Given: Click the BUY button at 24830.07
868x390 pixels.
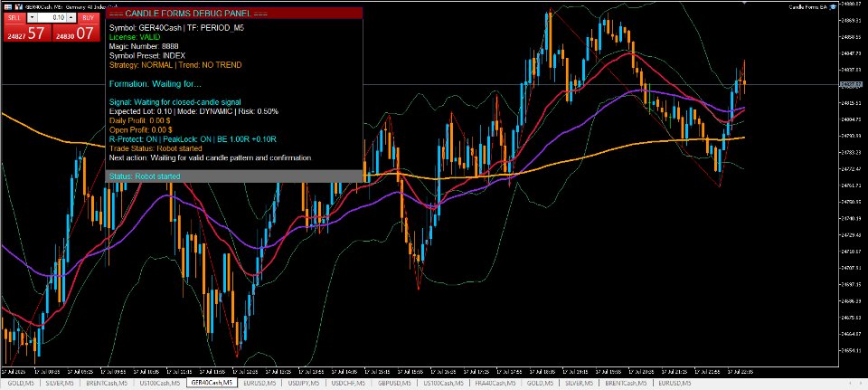Looking at the screenshot, I should coord(76,33).
